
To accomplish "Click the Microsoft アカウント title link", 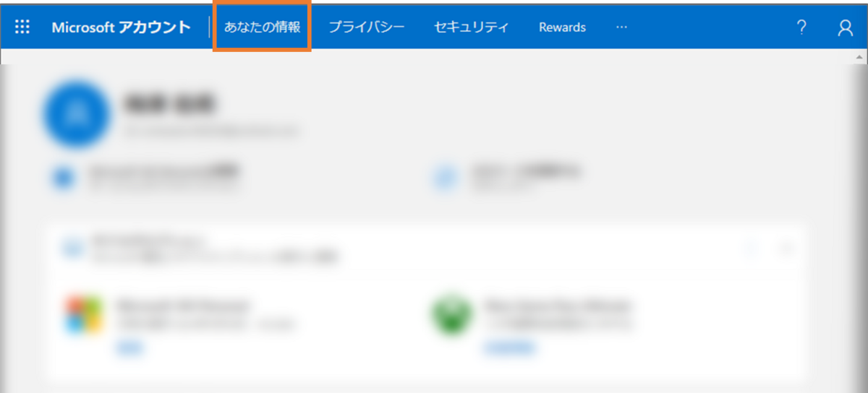I will [122, 27].
